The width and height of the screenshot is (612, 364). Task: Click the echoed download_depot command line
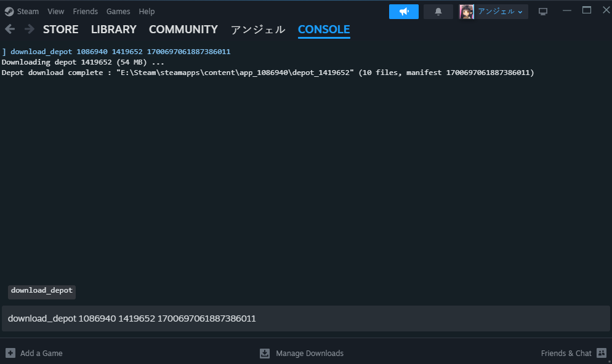point(116,52)
